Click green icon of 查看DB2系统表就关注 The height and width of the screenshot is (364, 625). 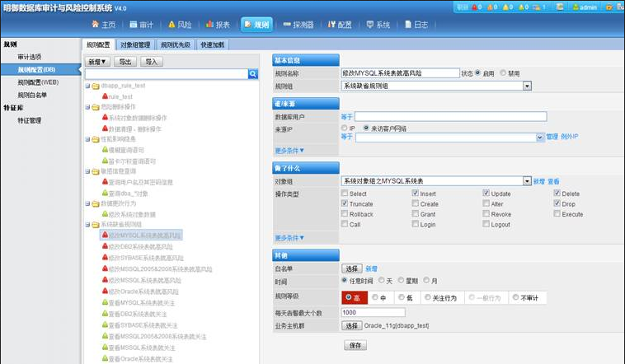105,314
